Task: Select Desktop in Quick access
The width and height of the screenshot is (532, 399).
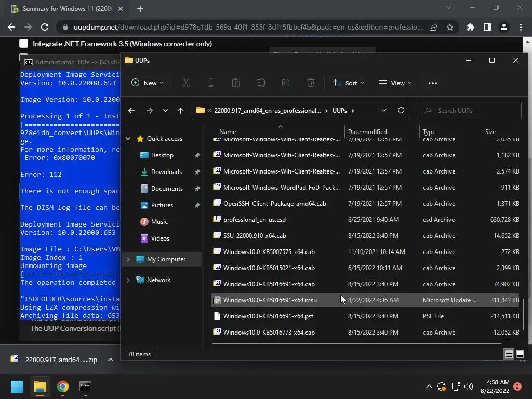Action: [162, 155]
